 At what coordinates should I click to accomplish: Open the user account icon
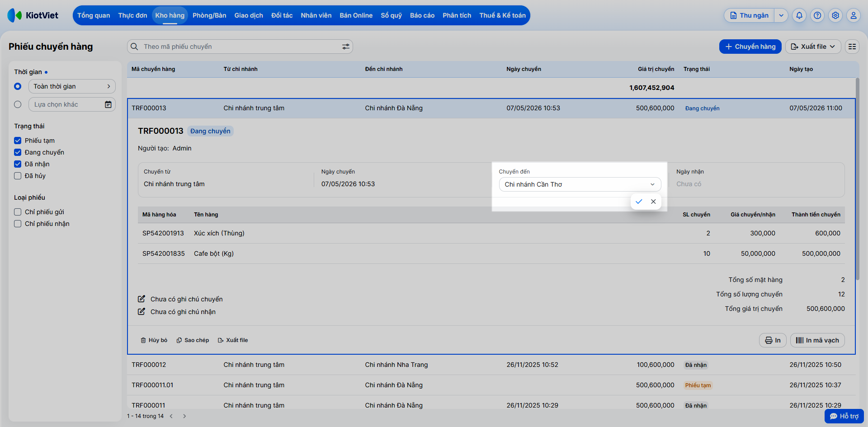[x=854, y=15]
